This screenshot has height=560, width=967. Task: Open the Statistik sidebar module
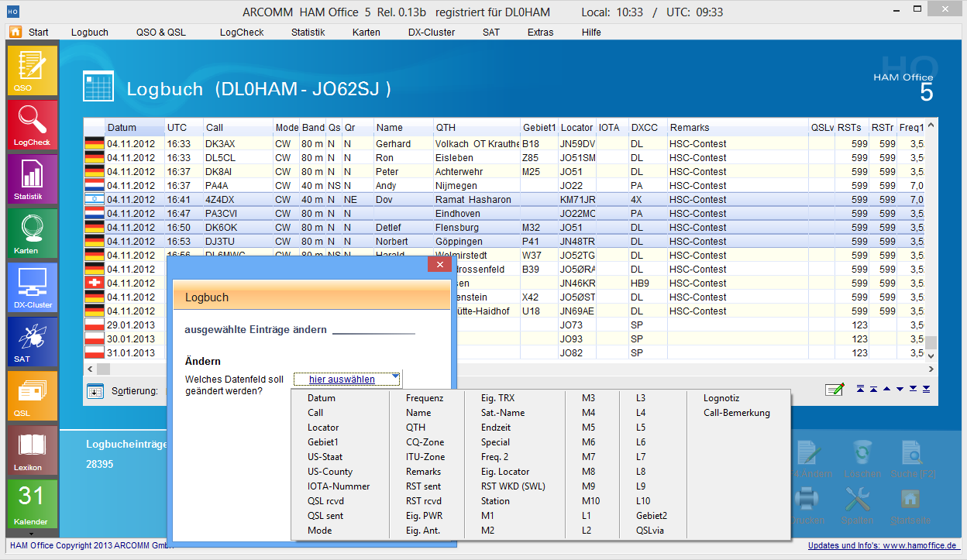pyautogui.click(x=32, y=179)
